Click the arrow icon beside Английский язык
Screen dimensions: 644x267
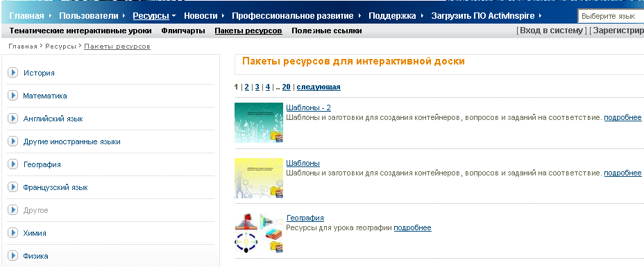(x=12, y=119)
